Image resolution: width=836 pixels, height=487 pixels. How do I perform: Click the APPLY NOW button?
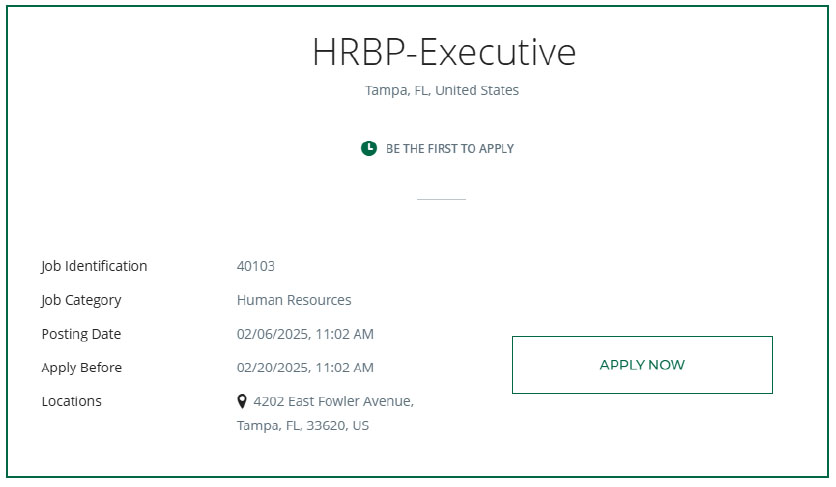pos(642,365)
